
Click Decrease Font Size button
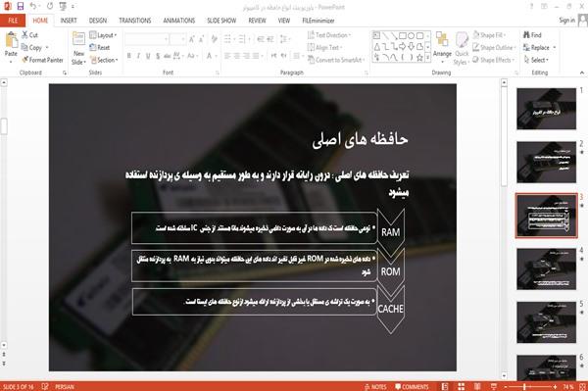pos(202,39)
